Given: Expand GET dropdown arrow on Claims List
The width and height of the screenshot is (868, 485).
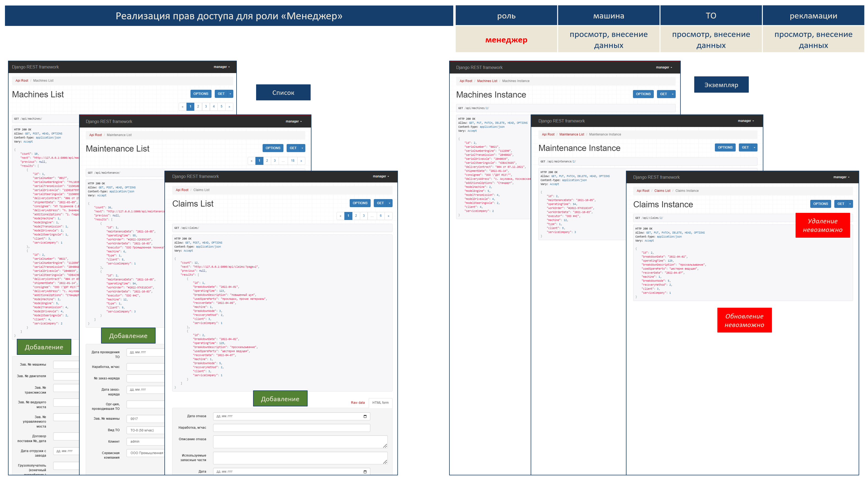Looking at the screenshot, I should 389,203.
